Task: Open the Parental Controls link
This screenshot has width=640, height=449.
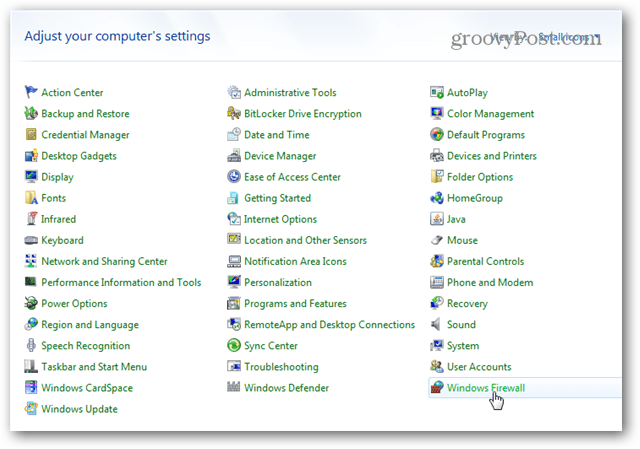Action: tap(485, 261)
